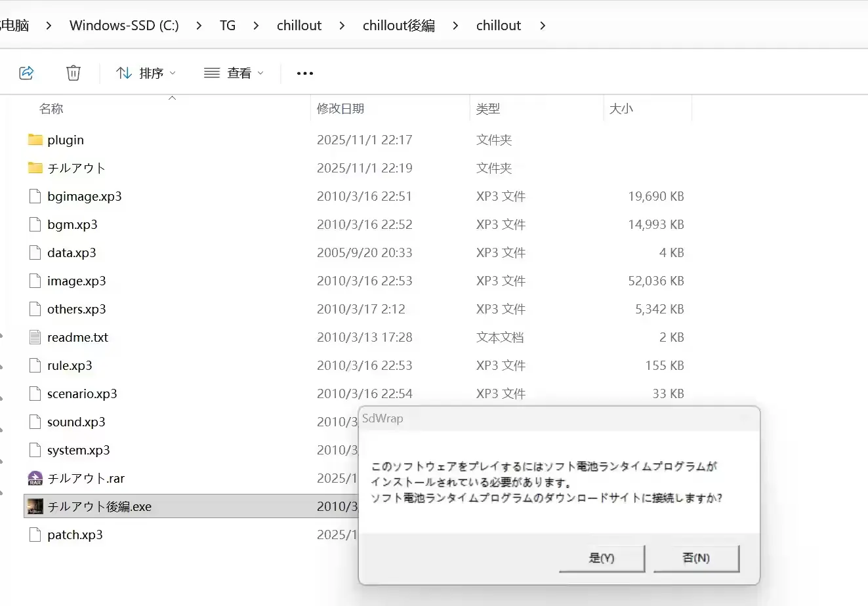The width and height of the screenshot is (868, 606).
Task: Click 否(N) in the SdWrap dialog
Action: pos(696,558)
